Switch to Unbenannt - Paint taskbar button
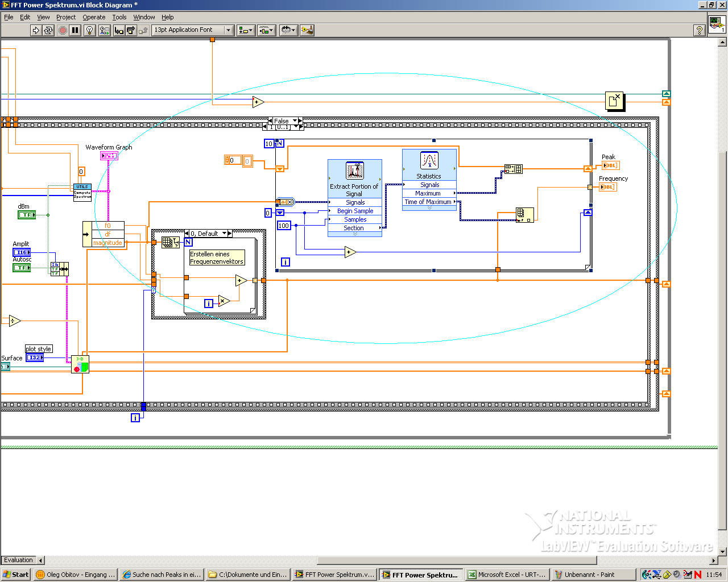728x582 pixels. (593, 575)
